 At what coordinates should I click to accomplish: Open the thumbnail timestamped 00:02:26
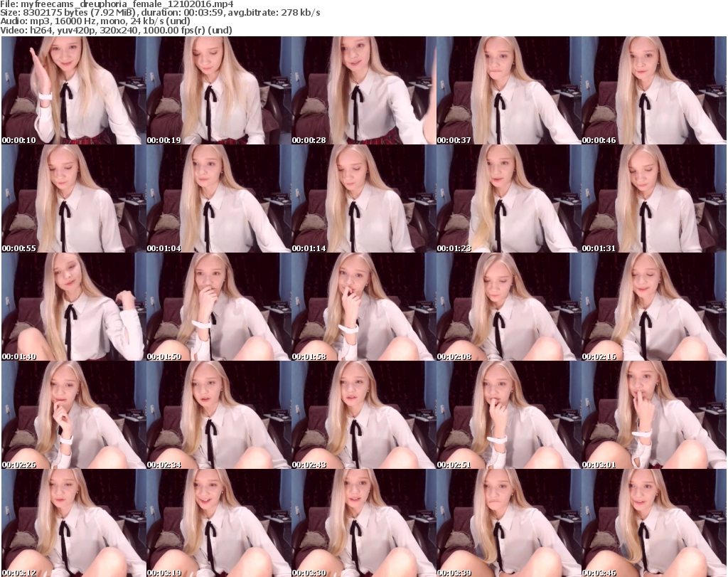pyautogui.click(x=73, y=415)
